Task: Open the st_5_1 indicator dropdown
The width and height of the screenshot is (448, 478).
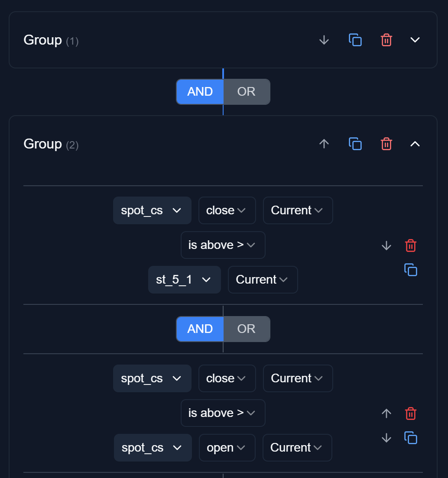Action: [x=184, y=280]
